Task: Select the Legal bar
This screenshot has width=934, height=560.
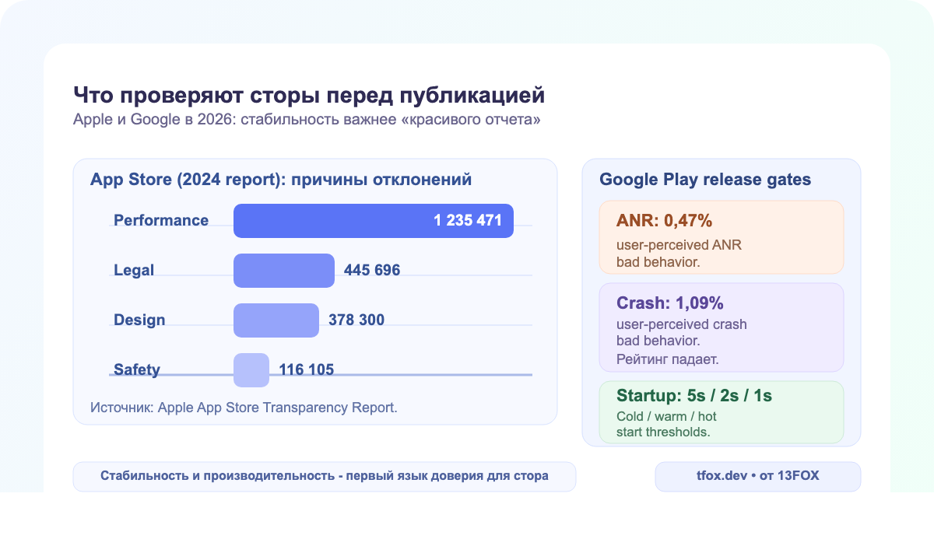Action: coord(284,270)
